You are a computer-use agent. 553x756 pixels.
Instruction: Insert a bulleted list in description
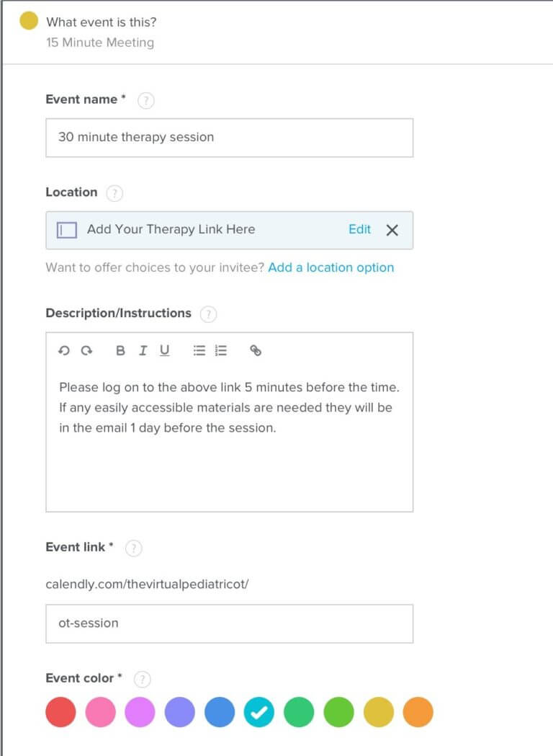[x=199, y=351]
